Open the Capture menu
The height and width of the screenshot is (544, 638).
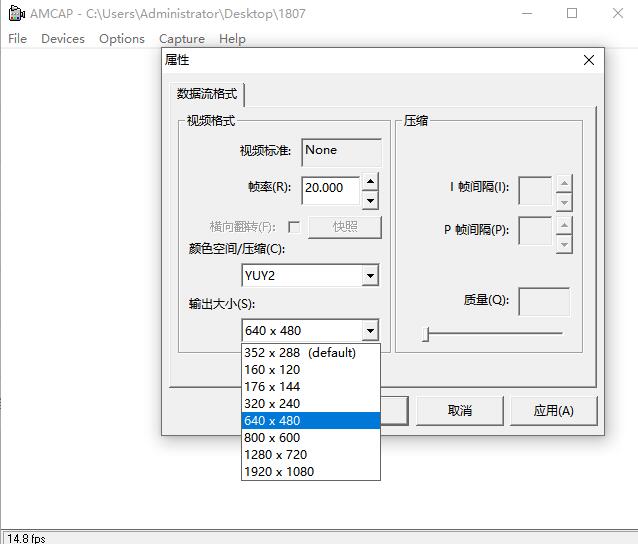(x=181, y=39)
